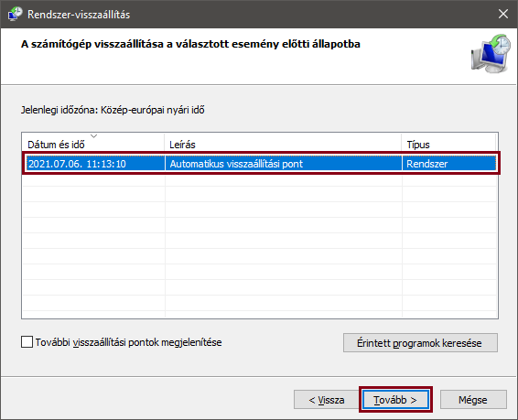
Task: Click Érintett programok keresése button
Action: coord(420,343)
